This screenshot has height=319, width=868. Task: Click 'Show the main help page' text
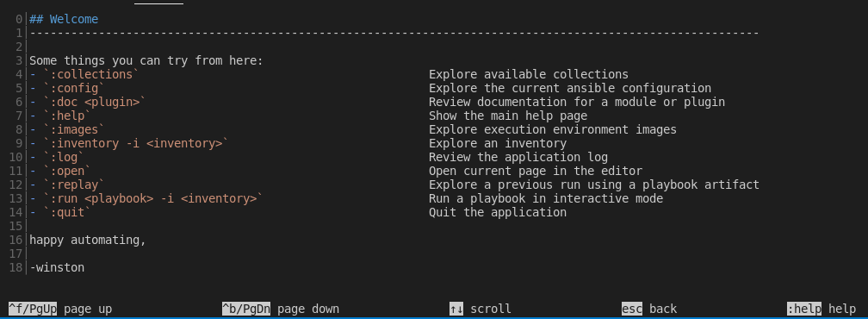pos(508,116)
